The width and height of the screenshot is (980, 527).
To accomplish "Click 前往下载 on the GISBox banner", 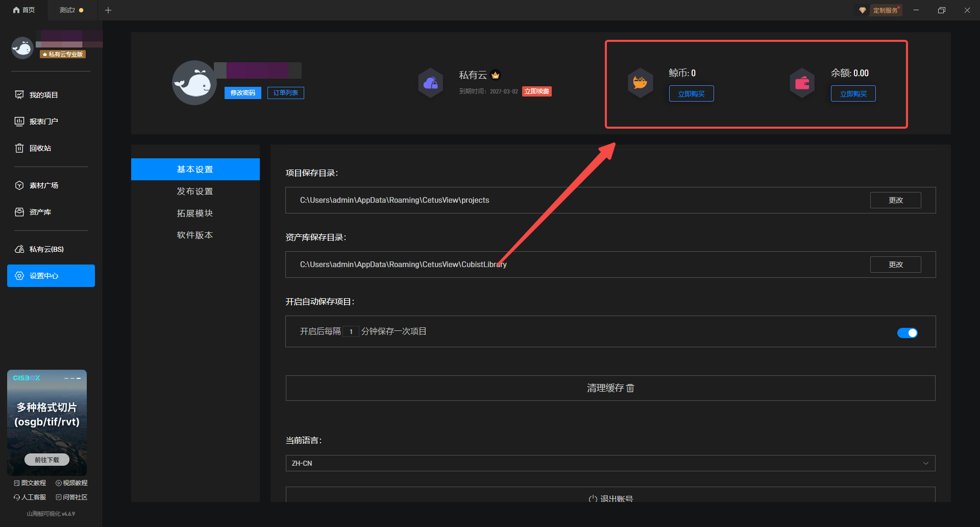I will pyautogui.click(x=47, y=460).
